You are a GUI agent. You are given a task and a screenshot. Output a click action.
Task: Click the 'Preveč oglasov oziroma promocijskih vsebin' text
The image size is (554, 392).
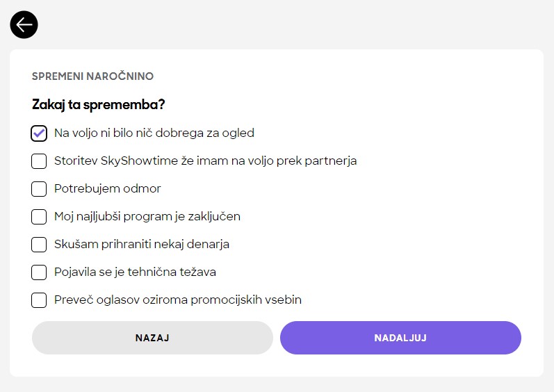click(178, 300)
